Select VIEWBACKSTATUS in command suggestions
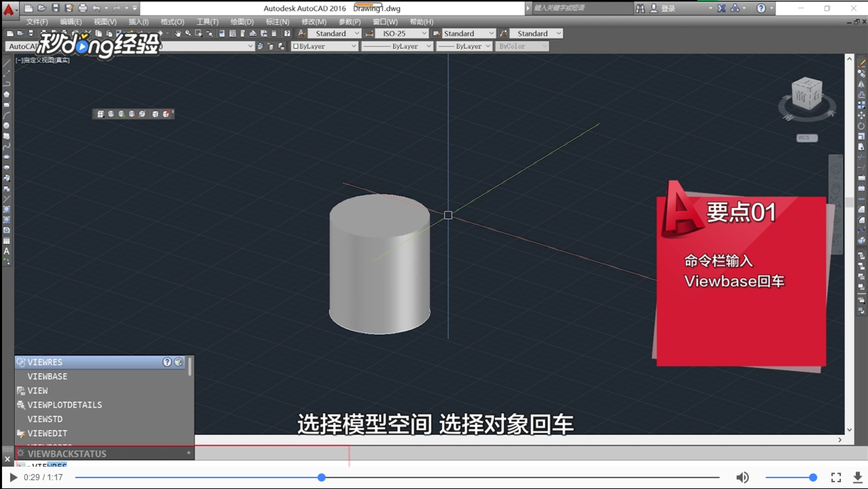868x489 pixels. click(104, 453)
